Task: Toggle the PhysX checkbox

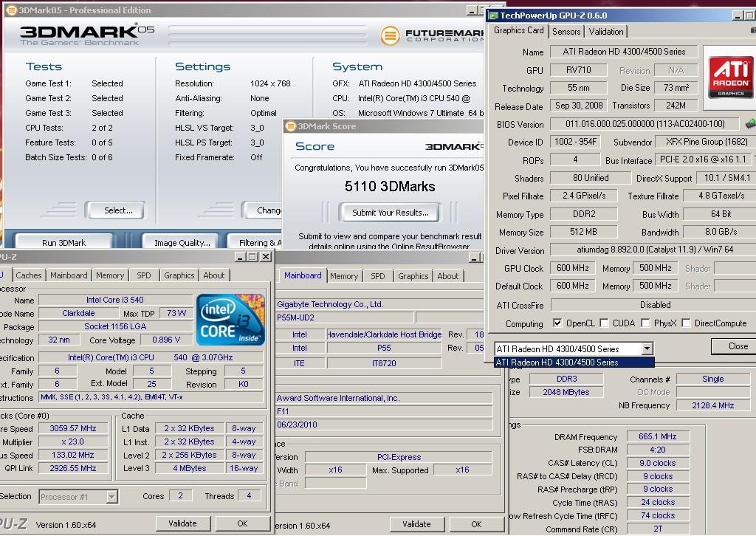Action: [x=645, y=323]
